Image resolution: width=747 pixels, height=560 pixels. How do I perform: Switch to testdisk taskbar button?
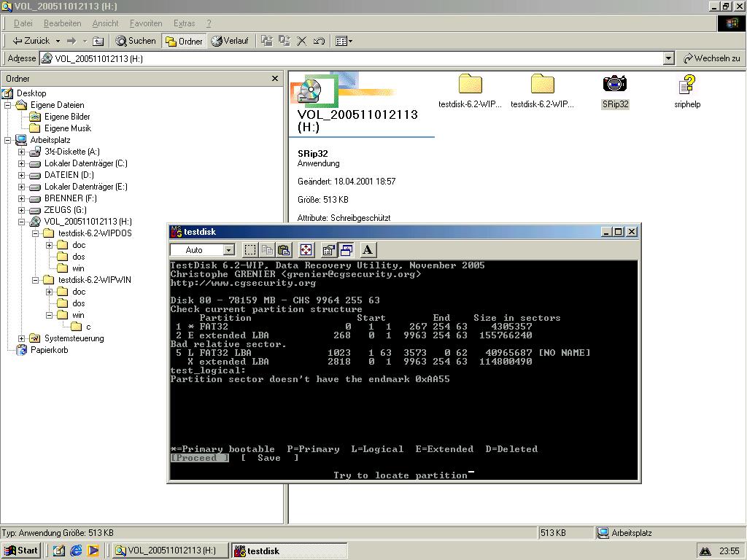click(289, 551)
